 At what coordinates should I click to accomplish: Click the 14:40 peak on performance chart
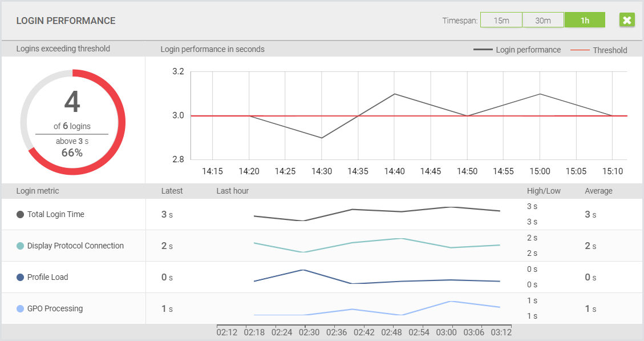395,94
